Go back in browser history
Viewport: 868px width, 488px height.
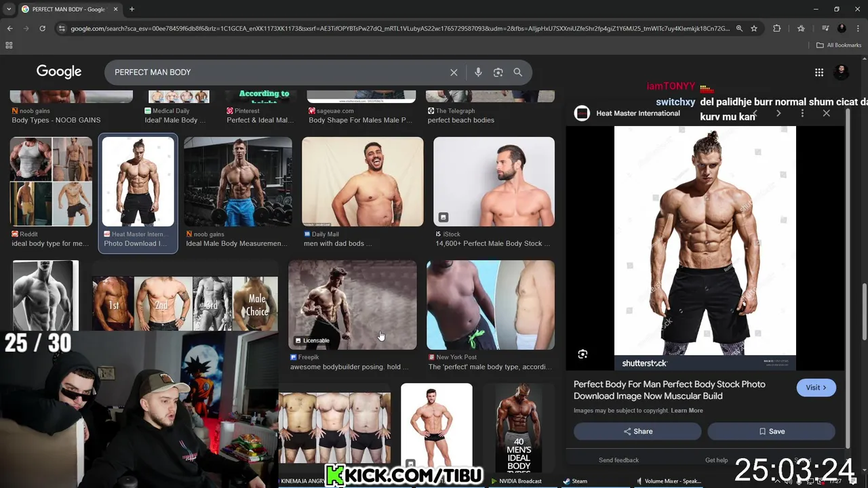(x=9, y=28)
